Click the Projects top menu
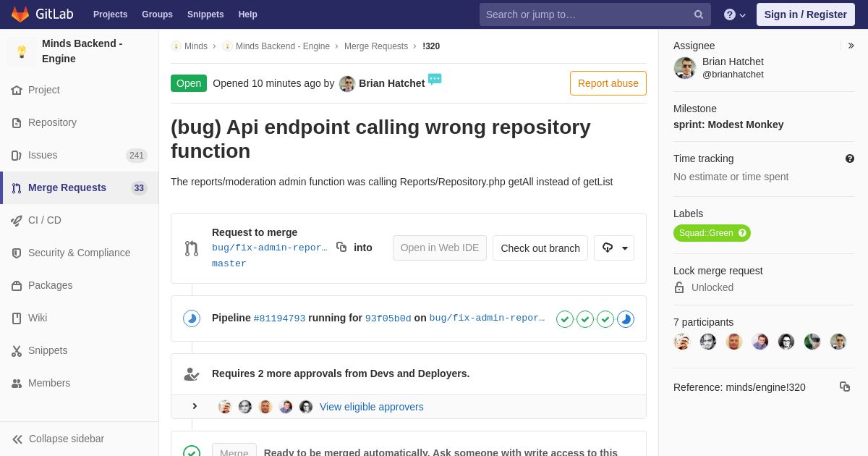This screenshot has height=456, width=868. coord(110,14)
